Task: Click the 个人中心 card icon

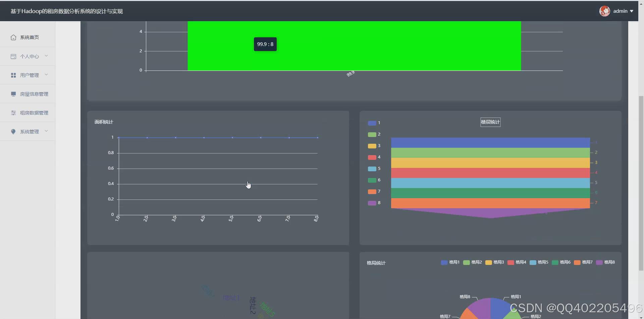Action: coord(13,56)
